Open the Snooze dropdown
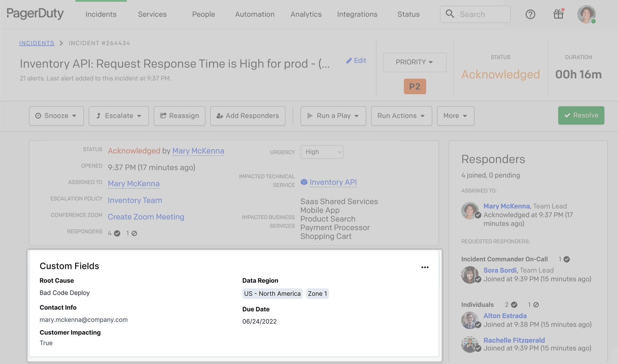This screenshot has height=364, width=618. point(56,116)
